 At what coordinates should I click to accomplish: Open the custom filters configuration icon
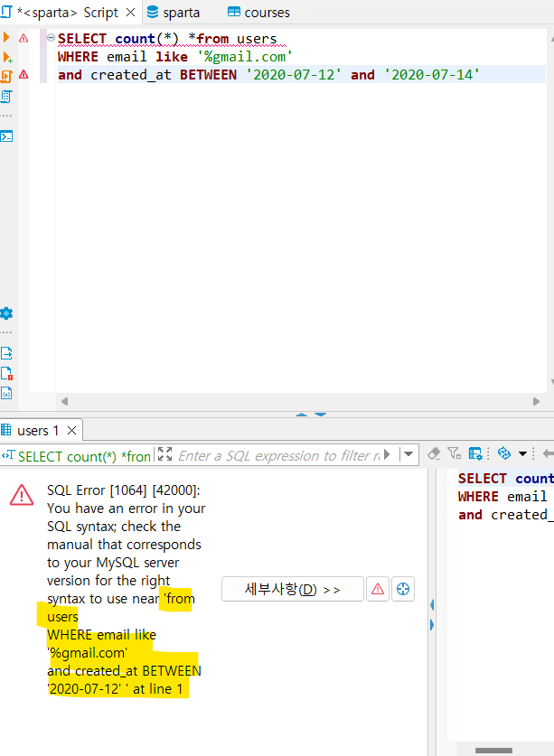pyautogui.click(x=475, y=453)
